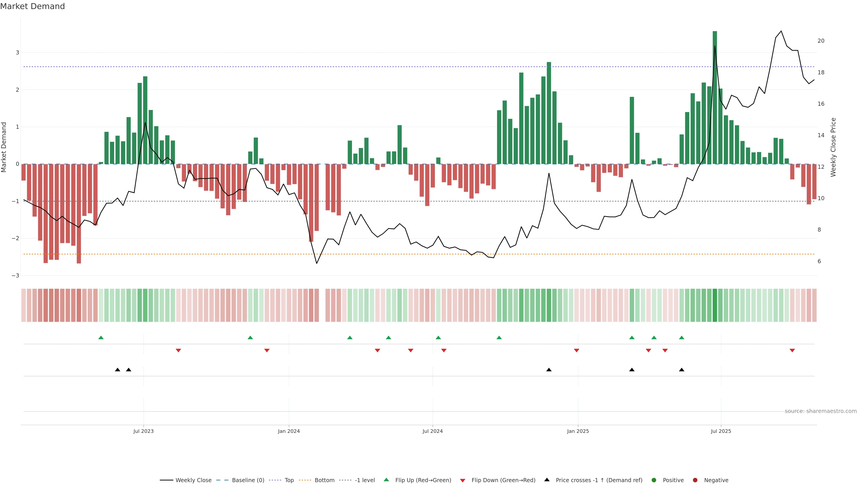The width and height of the screenshot is (868, 488).
Task: Click the Weekly Close Price axis title
Action: coord(833,147)
